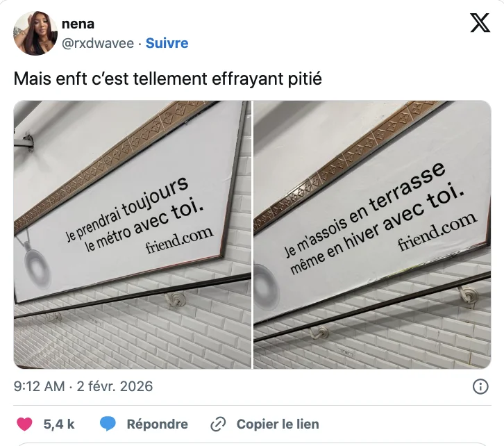Open the 9:12 AM timestamp
504x446 pixels.
tap(39, 386)
